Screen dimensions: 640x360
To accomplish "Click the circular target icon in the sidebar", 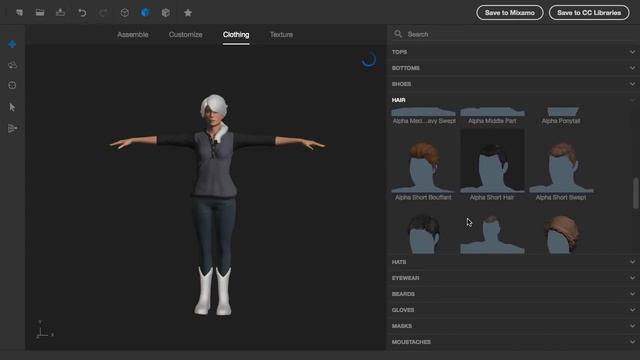I will (x=12, y=85).
